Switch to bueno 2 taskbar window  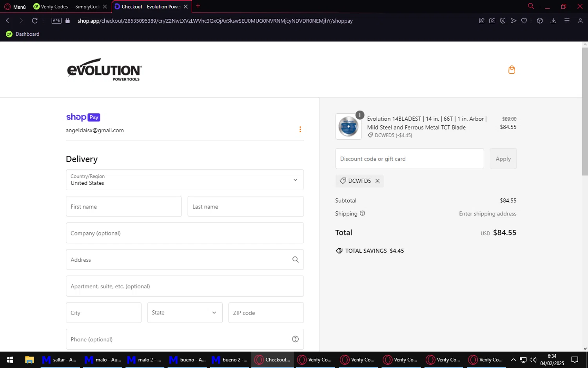pyautogui.click(x=230, y=360)
